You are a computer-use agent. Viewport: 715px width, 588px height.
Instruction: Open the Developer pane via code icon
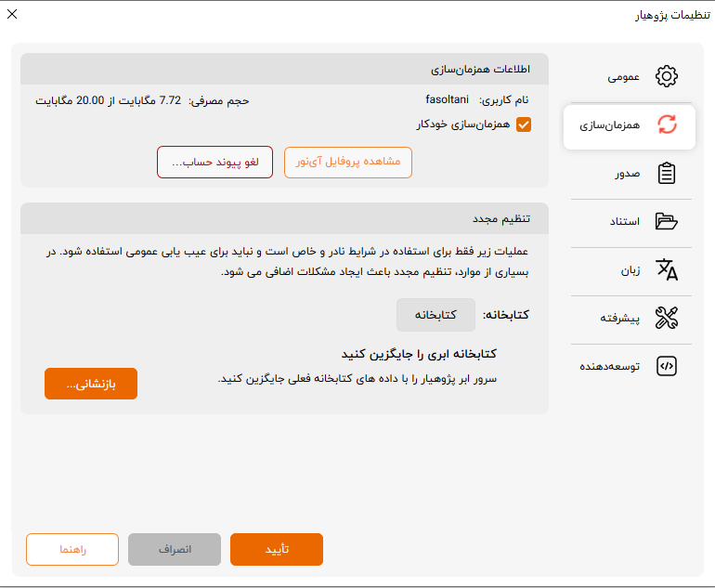pos(666,366)
